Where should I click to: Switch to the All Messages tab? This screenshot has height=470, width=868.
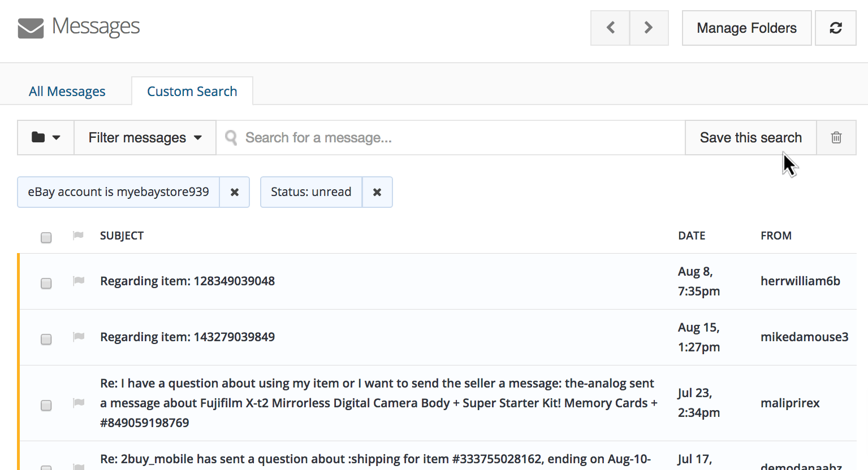pos(67,92)
